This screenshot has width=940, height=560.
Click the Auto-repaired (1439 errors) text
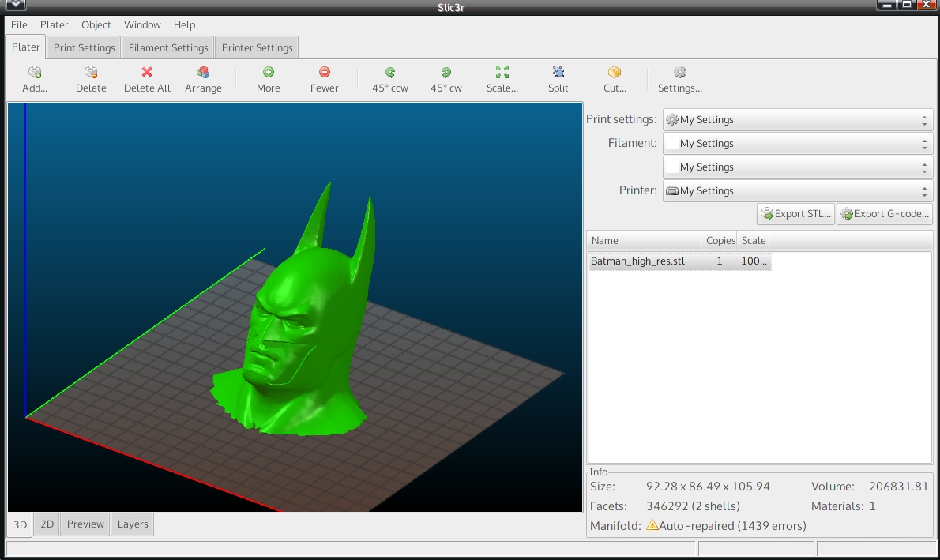(x=732, y=526)
